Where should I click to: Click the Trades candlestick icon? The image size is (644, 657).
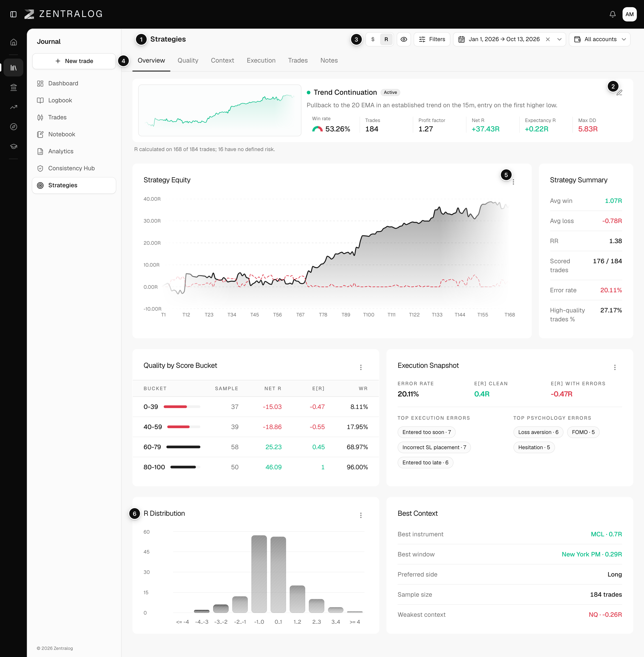pos(40,117)
